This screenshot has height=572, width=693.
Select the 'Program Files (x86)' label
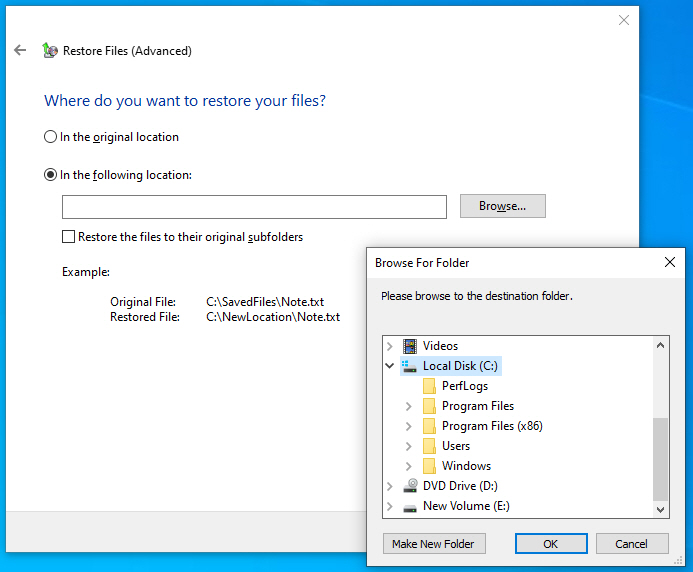[492, 426]
